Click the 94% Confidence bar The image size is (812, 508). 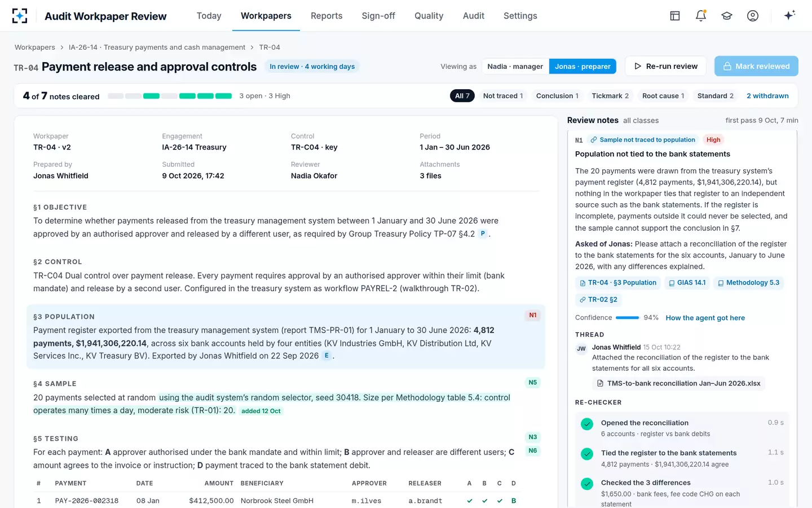tap(628, 318)
